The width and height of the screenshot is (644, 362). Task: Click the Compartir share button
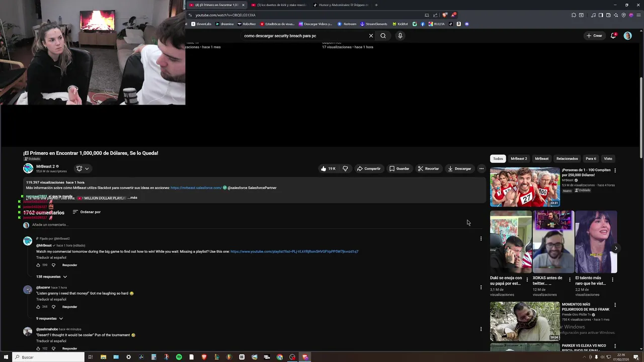[x=369, y=169]
